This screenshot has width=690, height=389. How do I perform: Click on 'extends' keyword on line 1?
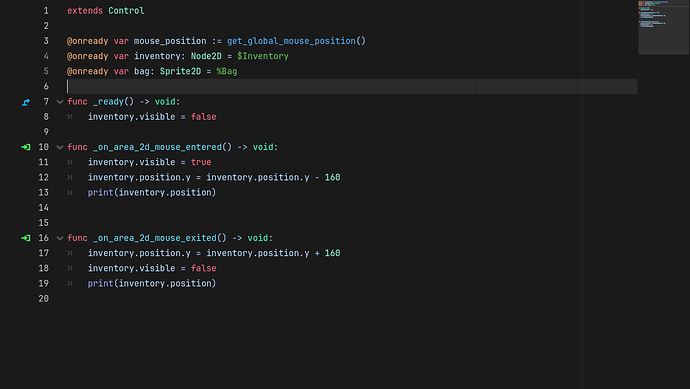point(85,11)
